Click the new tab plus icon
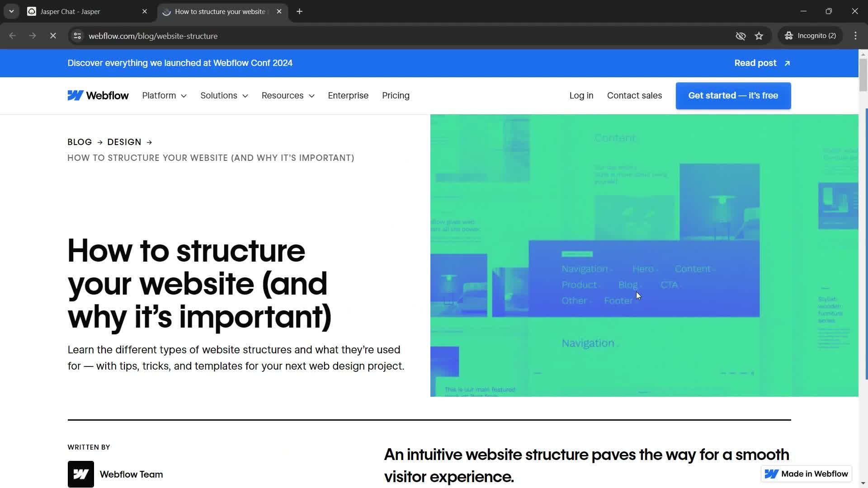This screenshot has width=868, height=488. click(x=300, y=11)
